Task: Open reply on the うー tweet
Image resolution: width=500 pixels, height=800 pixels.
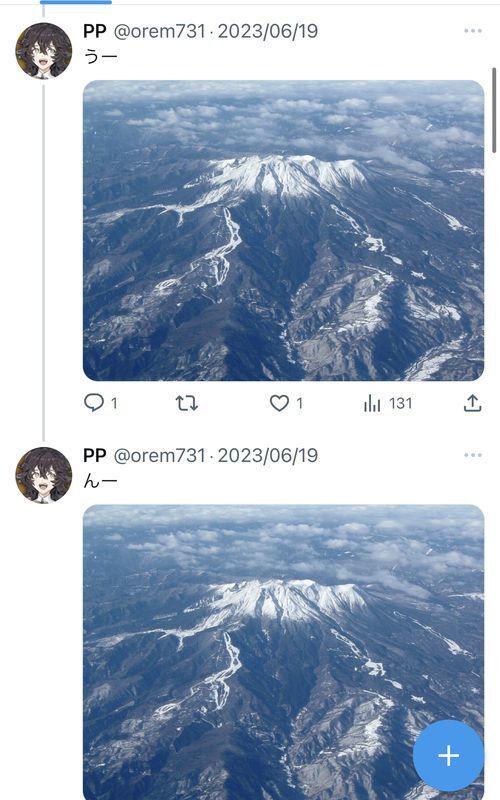Action: 101,403
